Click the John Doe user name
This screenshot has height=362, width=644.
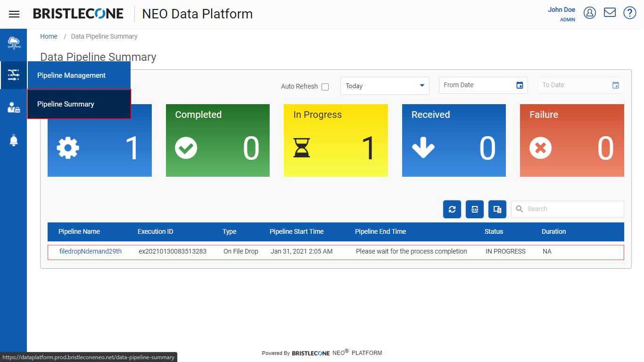click(x=561, y=9)
